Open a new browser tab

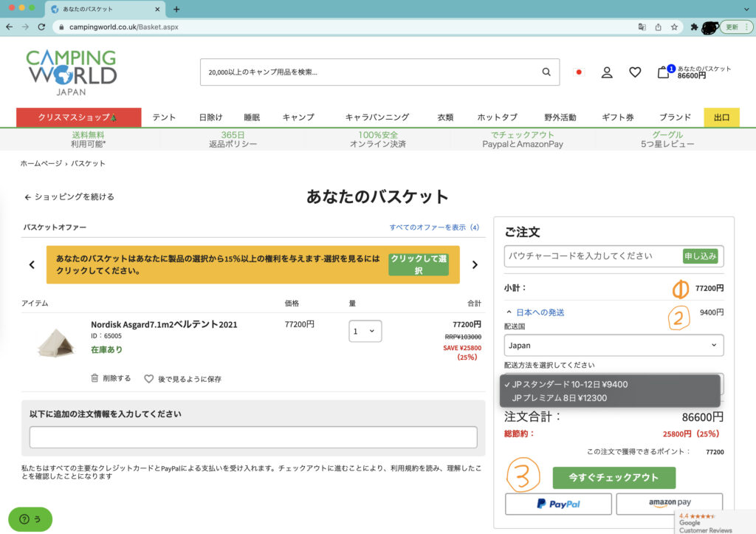(176, 9)
